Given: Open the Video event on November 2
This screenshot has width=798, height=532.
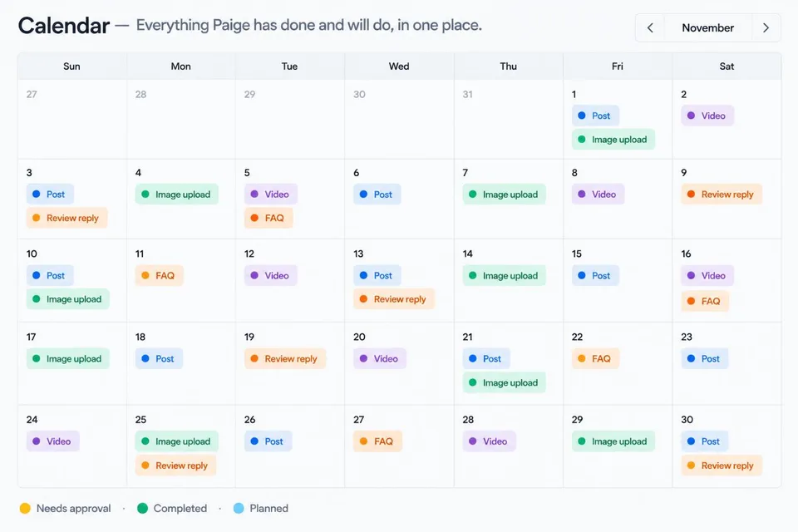Looking at the screenshot, I should (x=707, y=116).
